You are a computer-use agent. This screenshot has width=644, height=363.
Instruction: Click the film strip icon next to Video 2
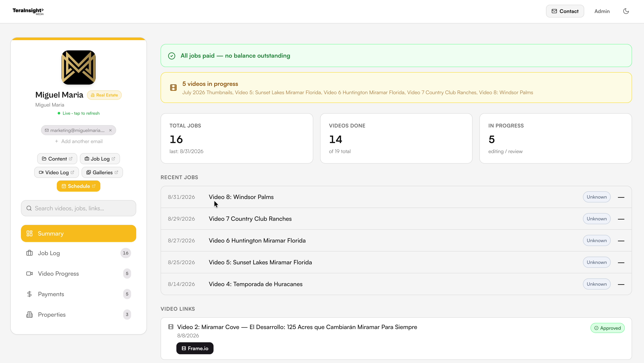click(171, 327)
